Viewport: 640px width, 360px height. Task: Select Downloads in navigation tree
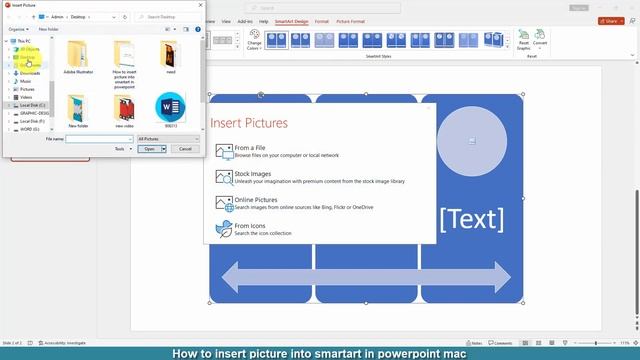pyautogui.click(x=30, y=73)
